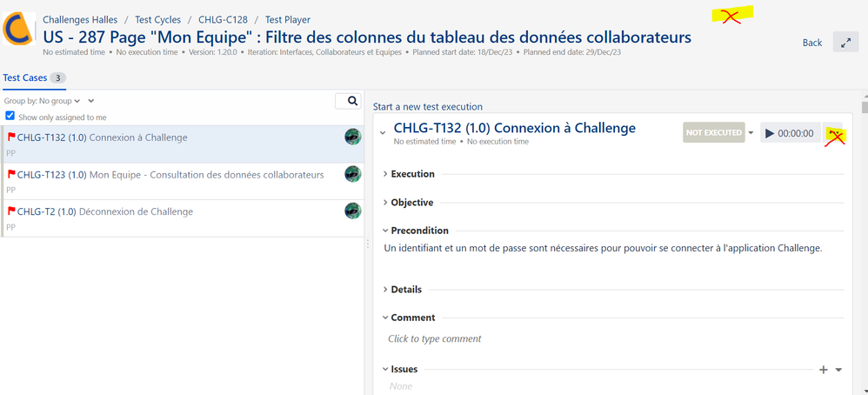The height and width of the screenshot is (395, 868).
Task: Collapse the Precondition section
Action: [386, 231]
